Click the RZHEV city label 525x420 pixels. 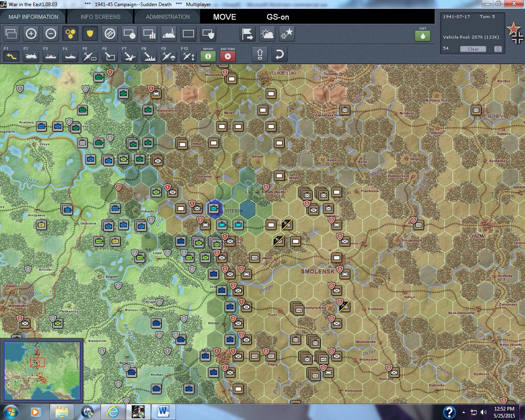pos(495,116)
